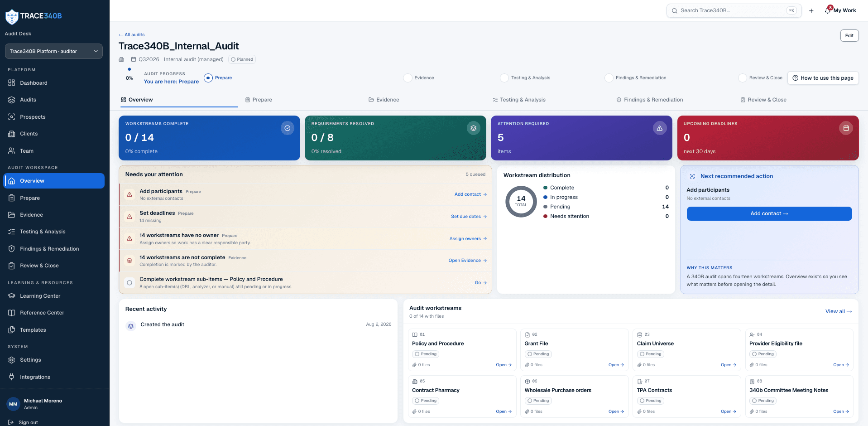
Task: Click the plus icon in top bar
Action: tap(811, 11)
